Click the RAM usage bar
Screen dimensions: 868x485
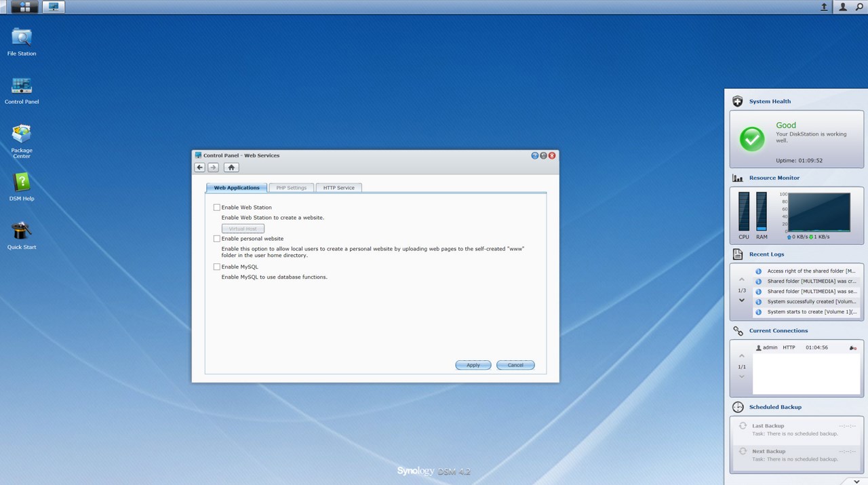[x=762, y=212]
